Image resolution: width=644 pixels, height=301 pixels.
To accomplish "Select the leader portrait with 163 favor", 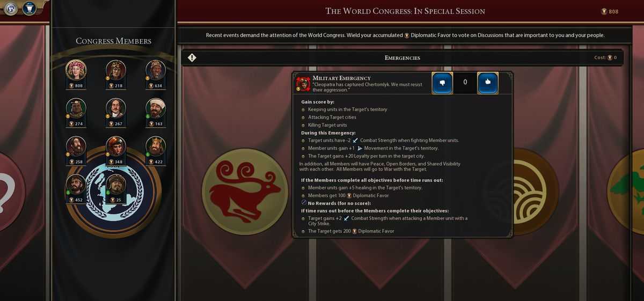I will [x=156, y=108].
